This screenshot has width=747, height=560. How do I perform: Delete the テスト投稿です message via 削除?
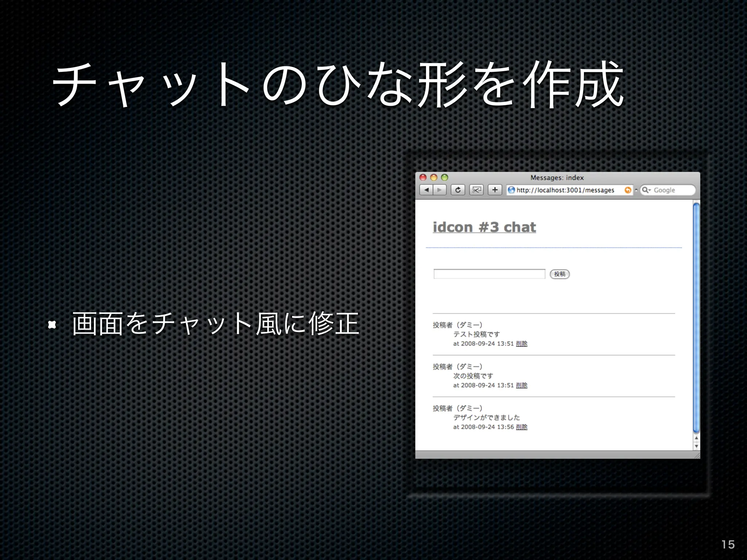click(522, 343)
